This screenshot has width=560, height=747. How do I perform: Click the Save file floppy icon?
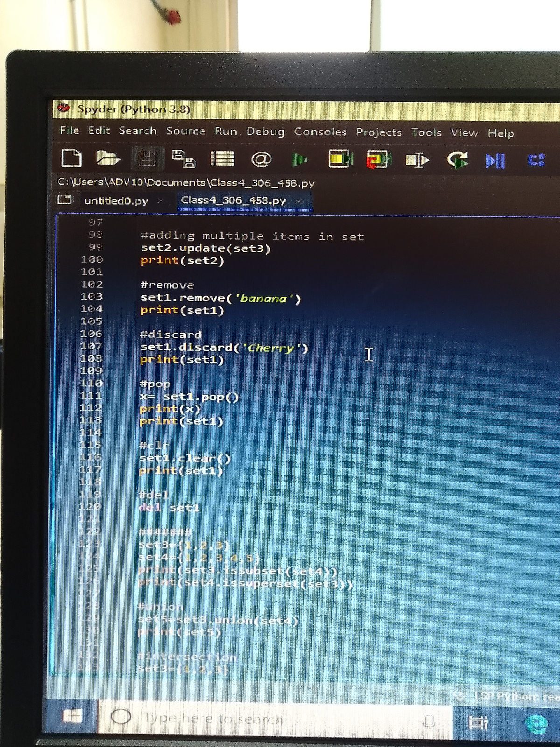[147, 159]
